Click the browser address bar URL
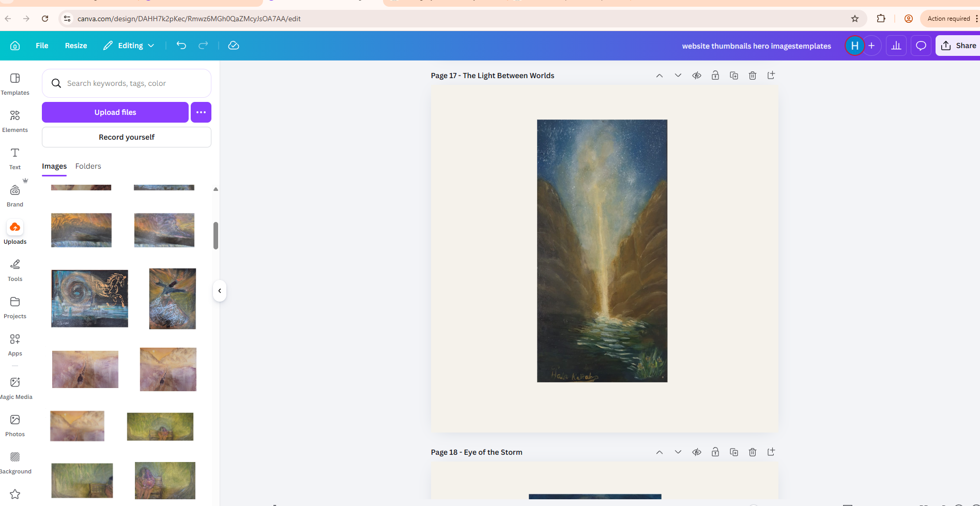980x506 pixels. pyautogui.click(x=189, y=19)
